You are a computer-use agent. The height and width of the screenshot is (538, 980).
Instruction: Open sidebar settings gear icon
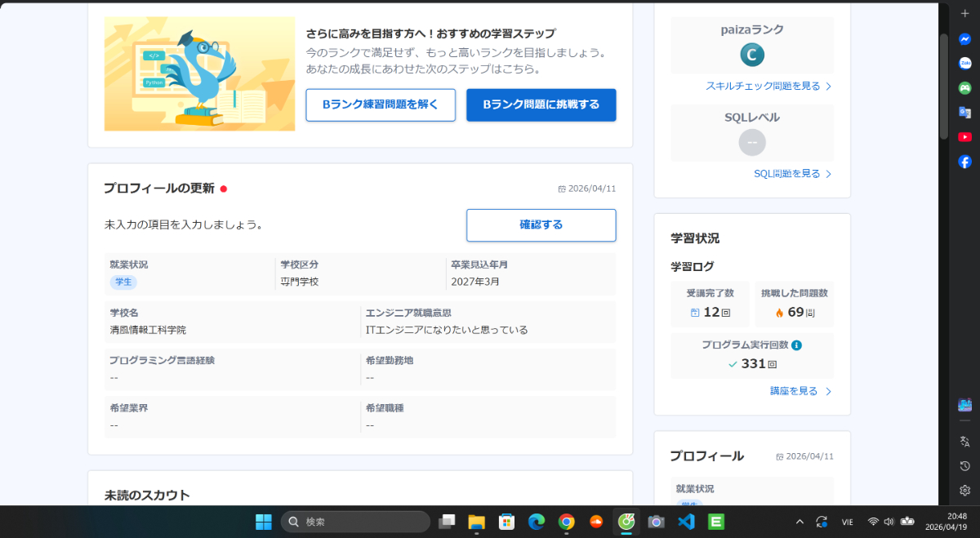(x=964, y=491)
